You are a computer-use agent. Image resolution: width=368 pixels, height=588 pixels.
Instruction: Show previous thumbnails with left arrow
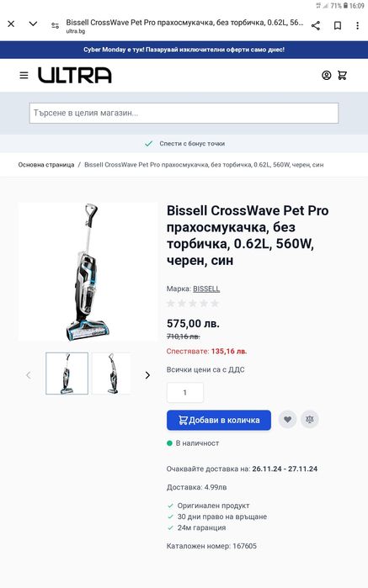pyautogui.click(x=28, y=375)
